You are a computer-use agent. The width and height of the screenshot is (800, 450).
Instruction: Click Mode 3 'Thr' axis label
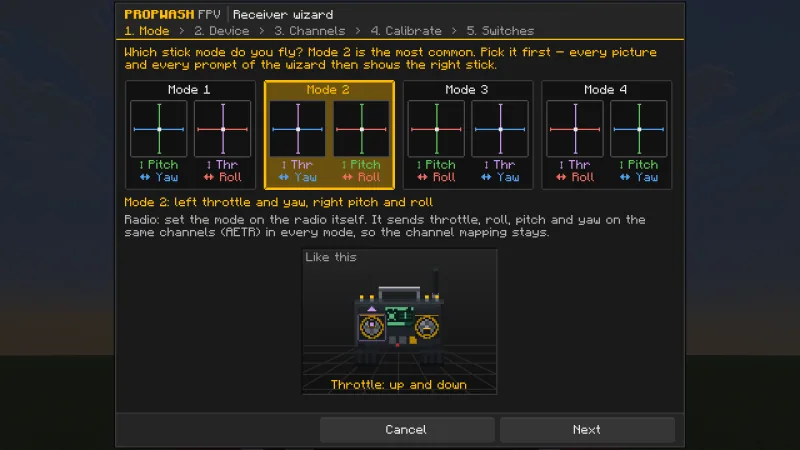[x=500, y=165]
